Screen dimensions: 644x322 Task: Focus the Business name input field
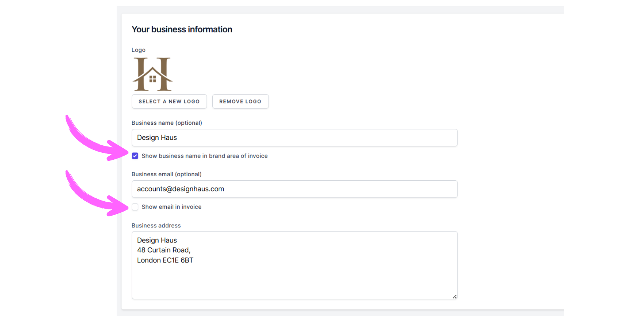tap(294, 138)
